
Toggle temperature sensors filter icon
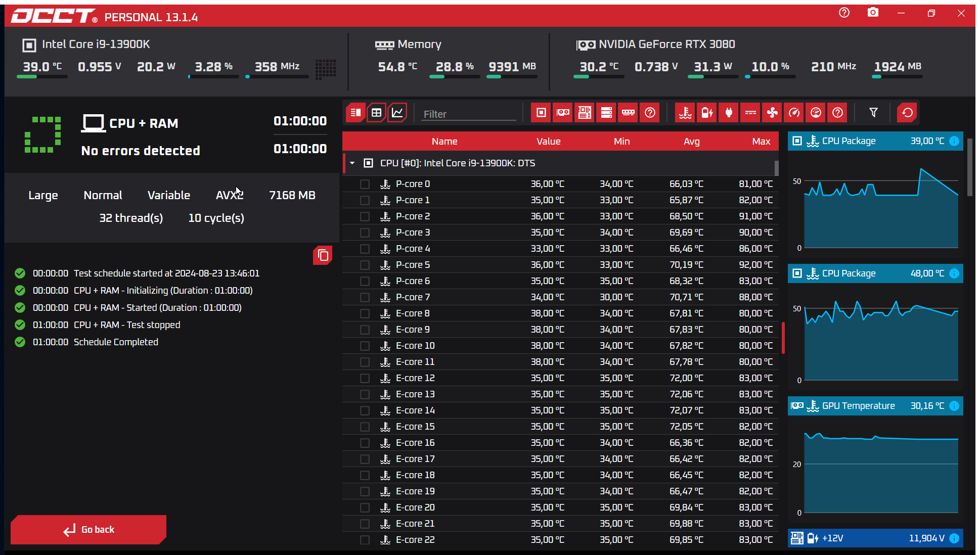(685, 113)
